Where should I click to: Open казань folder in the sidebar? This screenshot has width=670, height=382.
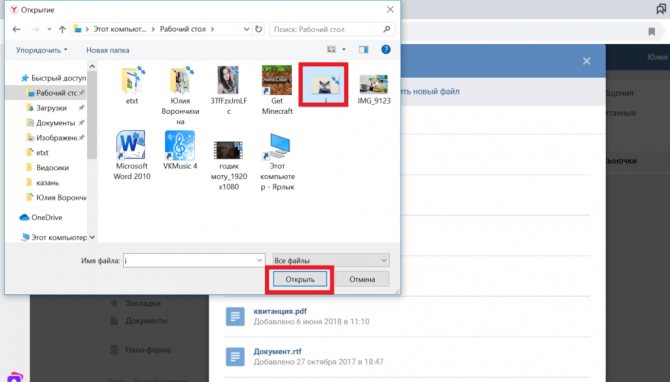pyautogui.click(x=43, y=182)
